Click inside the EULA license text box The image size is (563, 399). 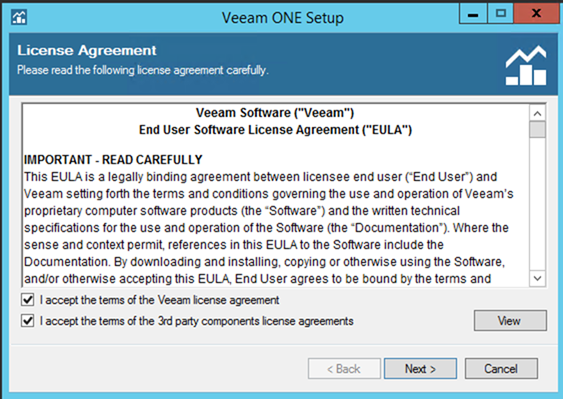click(x=275, y=195)
